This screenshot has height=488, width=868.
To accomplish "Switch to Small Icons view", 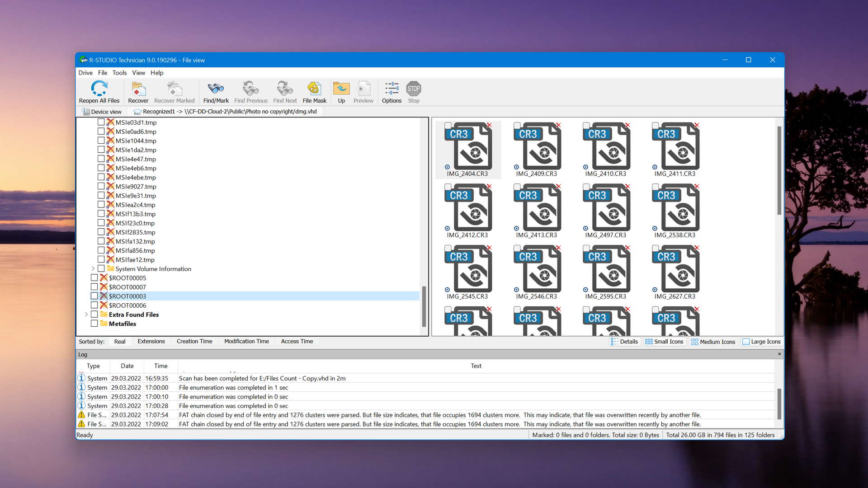I will 664,342.
